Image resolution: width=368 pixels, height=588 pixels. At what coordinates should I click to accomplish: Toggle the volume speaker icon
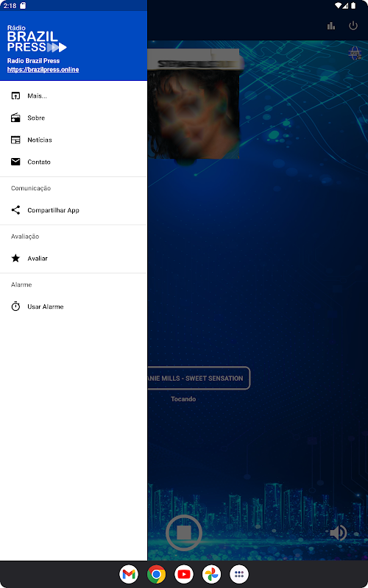coord(338,532)
